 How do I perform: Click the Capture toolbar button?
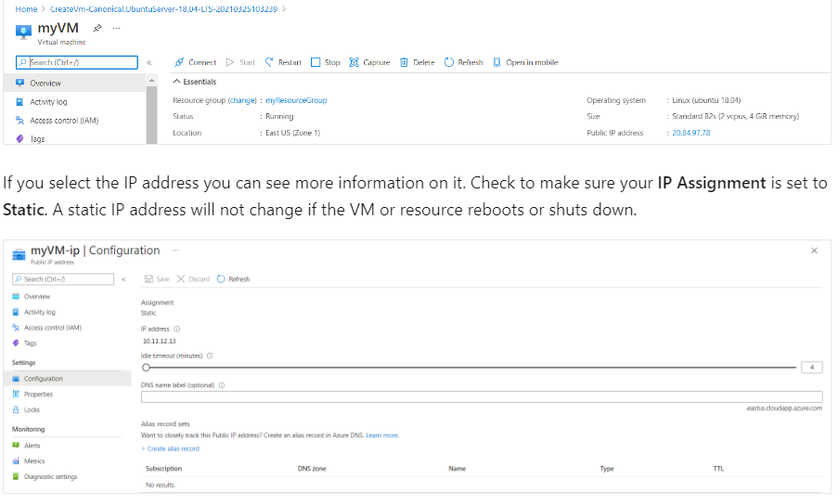[369, 62]
